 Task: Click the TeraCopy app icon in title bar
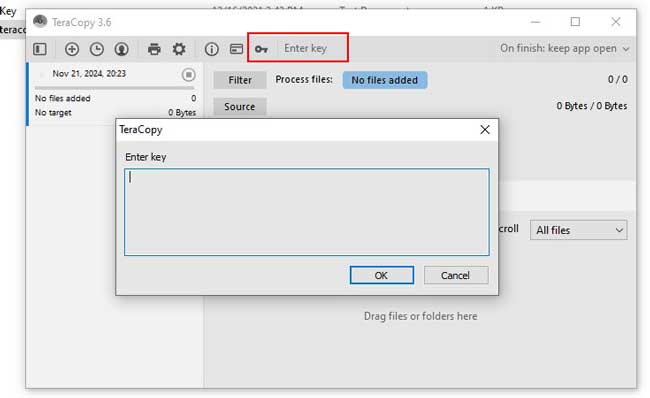40,21
